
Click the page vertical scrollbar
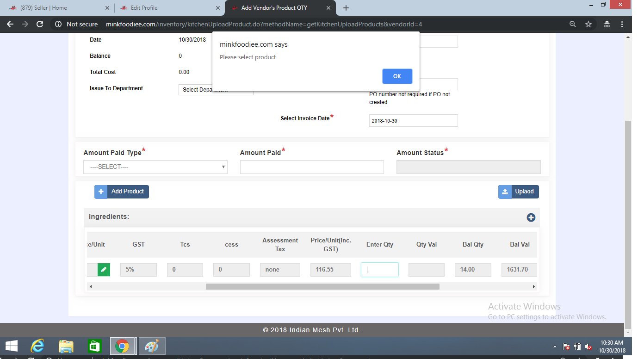pos(628,224)
